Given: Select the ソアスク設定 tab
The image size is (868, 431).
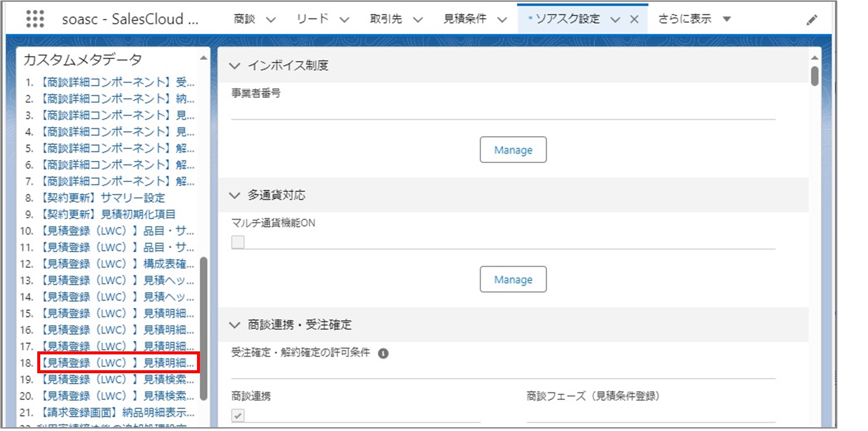Looking at the screenshot, I should click(x=567, y=19).
